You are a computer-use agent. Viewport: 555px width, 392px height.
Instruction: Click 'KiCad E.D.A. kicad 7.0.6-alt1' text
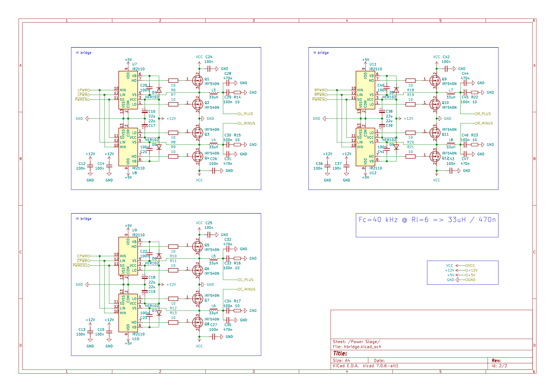[x=366, y=366]
